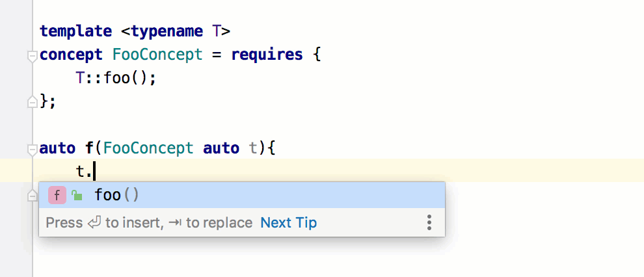Click the green public-access lock icon
The image size is (644, 277).
pyautogui.click(x=77, y=195)
